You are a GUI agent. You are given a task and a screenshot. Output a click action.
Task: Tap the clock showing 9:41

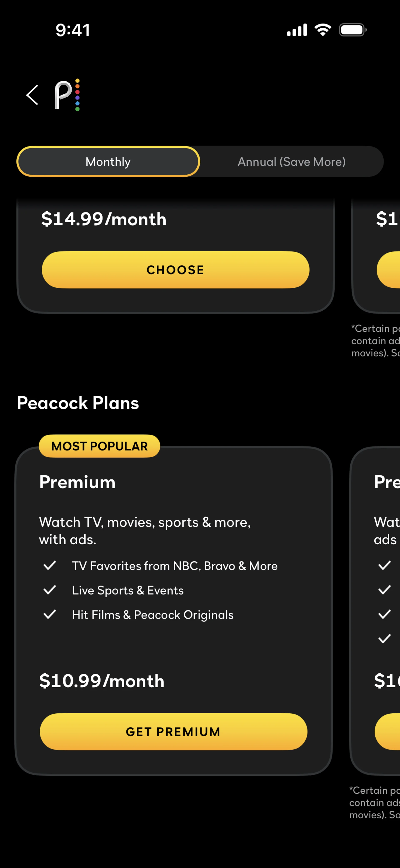(73, 30)
